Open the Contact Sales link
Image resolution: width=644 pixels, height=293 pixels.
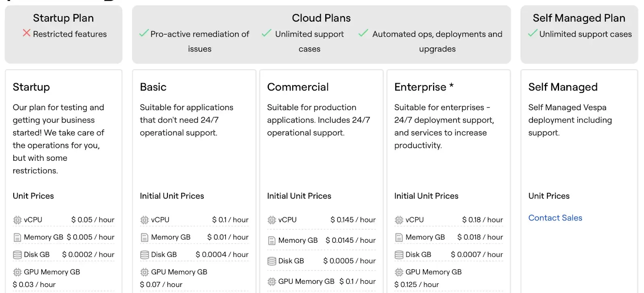point(555,218)
